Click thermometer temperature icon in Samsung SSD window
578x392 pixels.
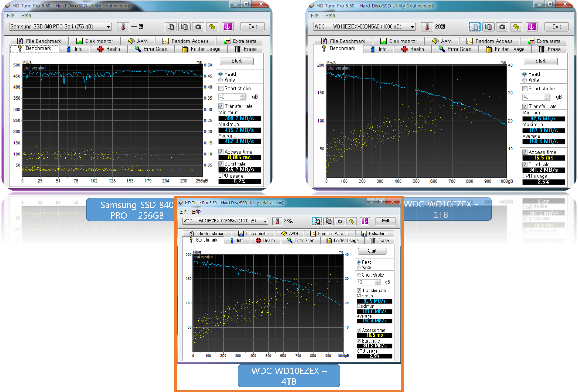[x=123, y=27]
